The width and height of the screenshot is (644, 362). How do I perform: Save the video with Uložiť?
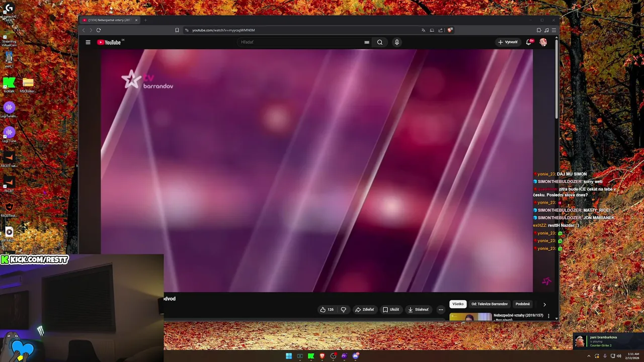[391, 310]
